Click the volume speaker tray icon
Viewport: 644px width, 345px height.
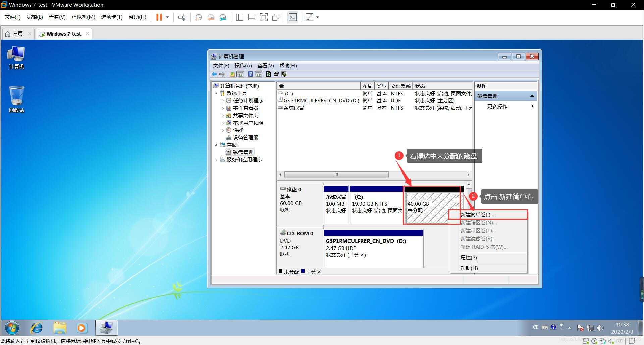coord(600,328)
